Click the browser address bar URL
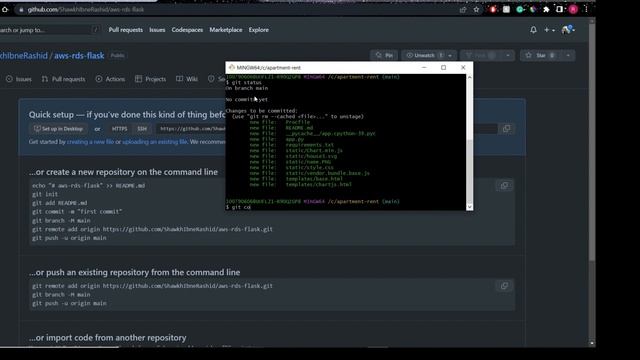The image size is (640, 360). (86, 9)
